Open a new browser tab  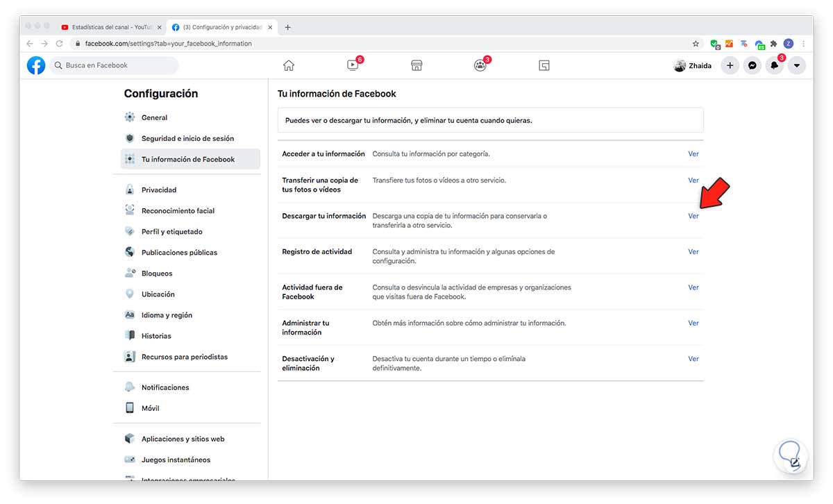coord(287,27)
